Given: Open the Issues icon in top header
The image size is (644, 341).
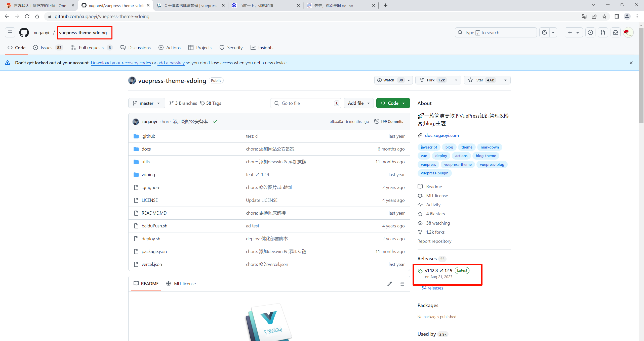Looking at the screenshot, I should (x=590, y=32).
